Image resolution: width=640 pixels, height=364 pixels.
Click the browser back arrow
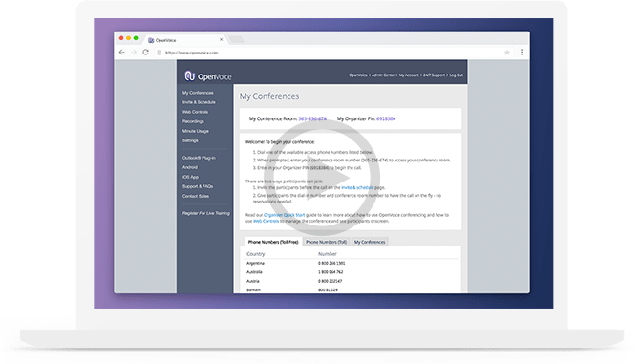[121, 53]
